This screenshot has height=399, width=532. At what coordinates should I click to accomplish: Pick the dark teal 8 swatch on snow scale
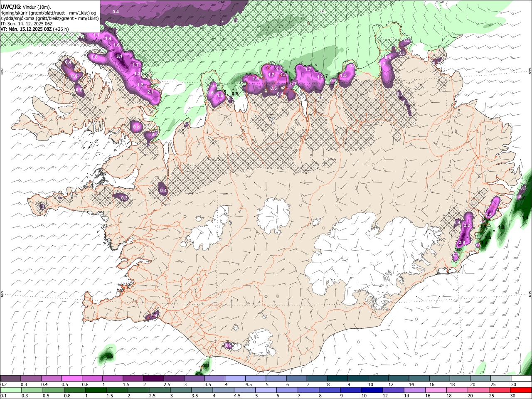pyautogui.click(x=337, y=378)
